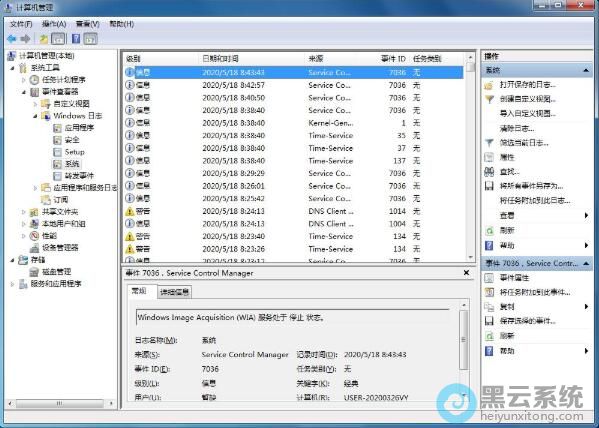Click 刷新 icon in 系统 actions

489,230
